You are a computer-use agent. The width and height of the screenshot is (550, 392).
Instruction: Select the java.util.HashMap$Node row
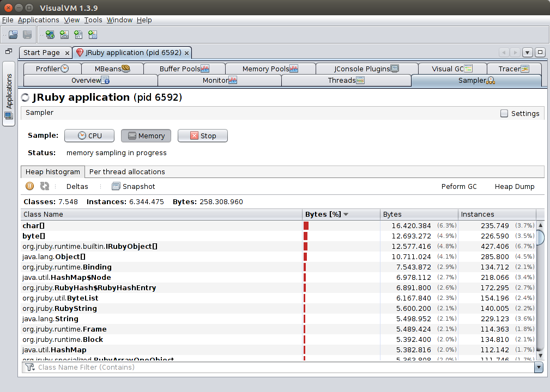(279, 278)
